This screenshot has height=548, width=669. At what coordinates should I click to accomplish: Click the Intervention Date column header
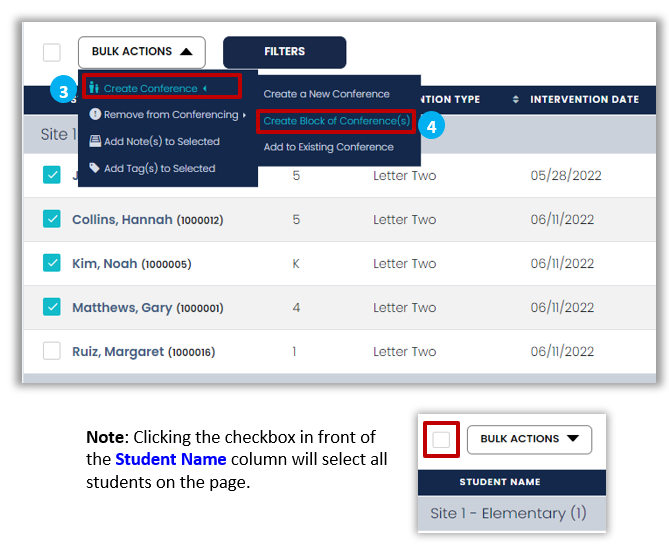[584, 99]
